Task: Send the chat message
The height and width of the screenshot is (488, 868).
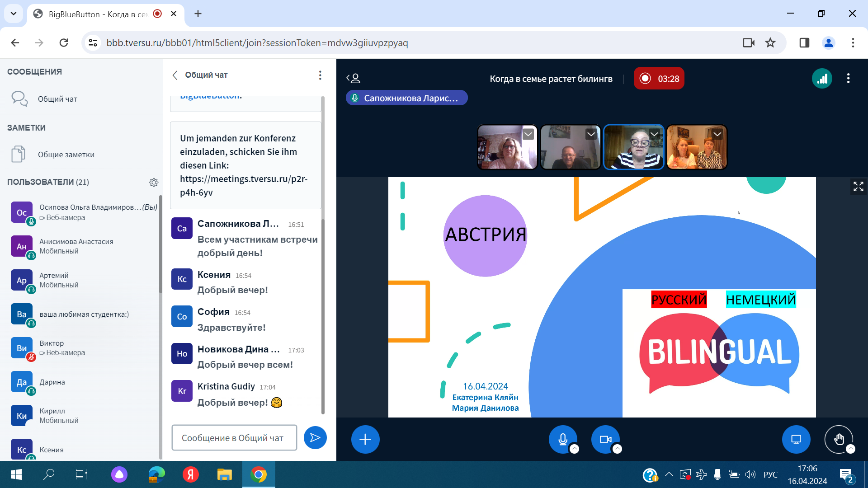Action: pyautogui.click(x=315, y=437)
